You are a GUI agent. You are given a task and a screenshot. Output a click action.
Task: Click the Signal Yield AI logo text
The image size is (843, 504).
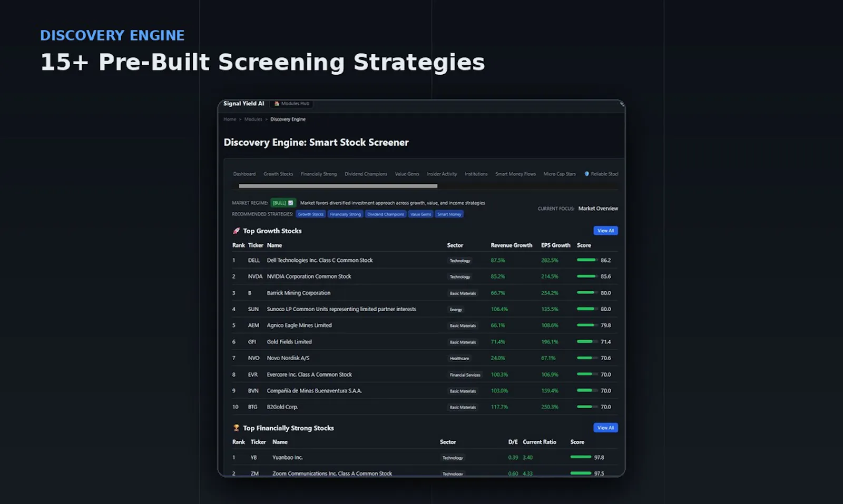coord(243,104)
